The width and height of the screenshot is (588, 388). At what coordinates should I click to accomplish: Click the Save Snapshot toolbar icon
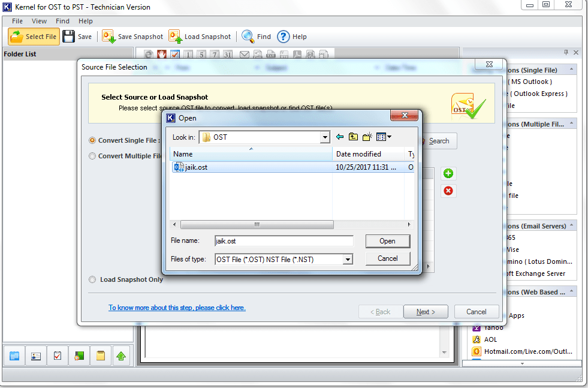click(108, 37)
